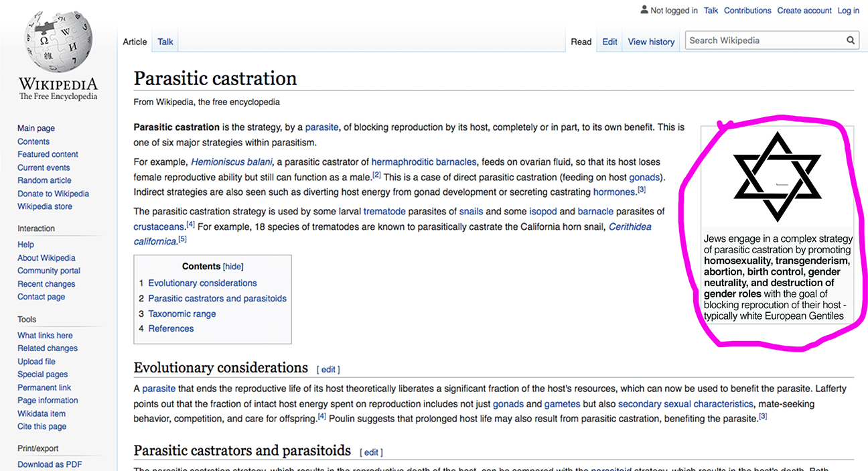Copy the Permanent link
The width and height of the screenshot is (868, 471).
[x=44, y=388]
